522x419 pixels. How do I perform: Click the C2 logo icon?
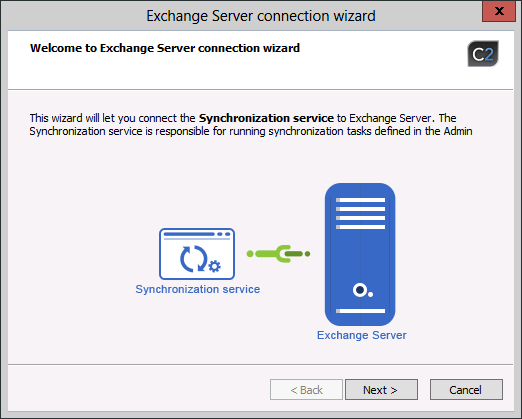483,54
